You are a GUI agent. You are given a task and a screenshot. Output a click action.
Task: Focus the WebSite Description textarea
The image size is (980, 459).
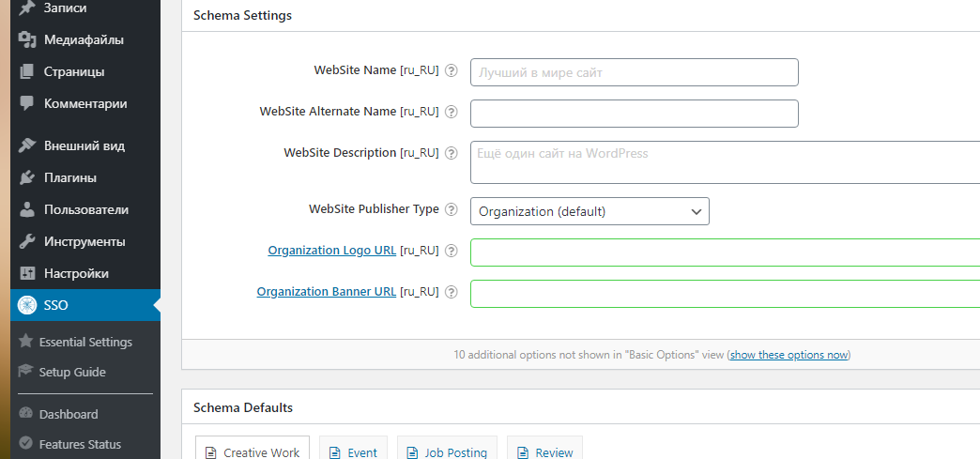click(725, 162)
